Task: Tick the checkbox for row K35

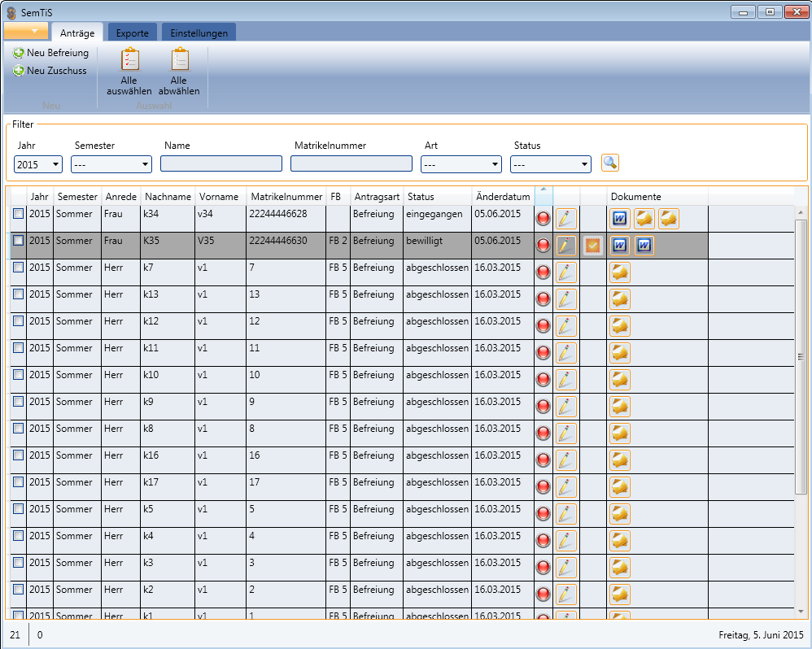Action: coord(18,240)
